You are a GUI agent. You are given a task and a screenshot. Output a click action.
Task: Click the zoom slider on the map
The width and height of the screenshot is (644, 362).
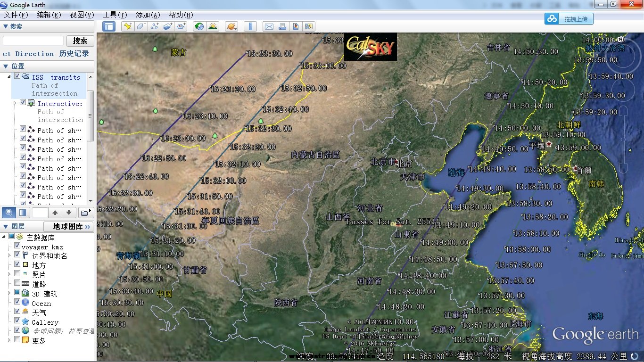tap(623, 140)
